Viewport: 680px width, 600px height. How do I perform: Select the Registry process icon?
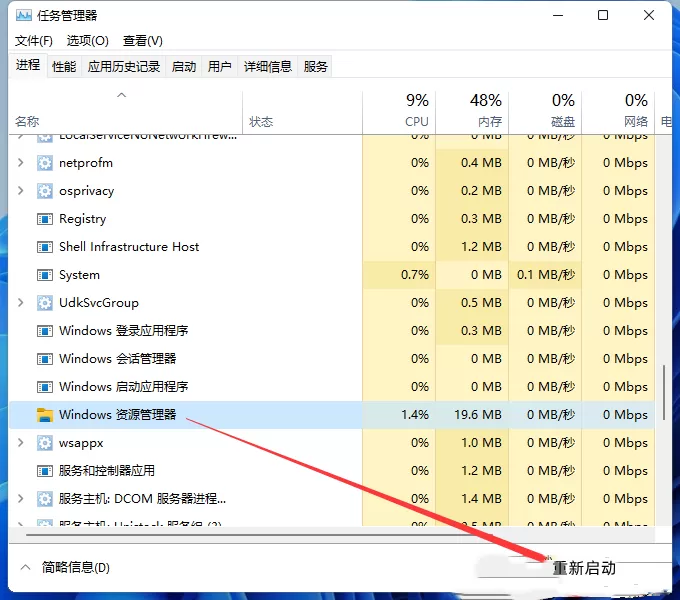[45, 219]
